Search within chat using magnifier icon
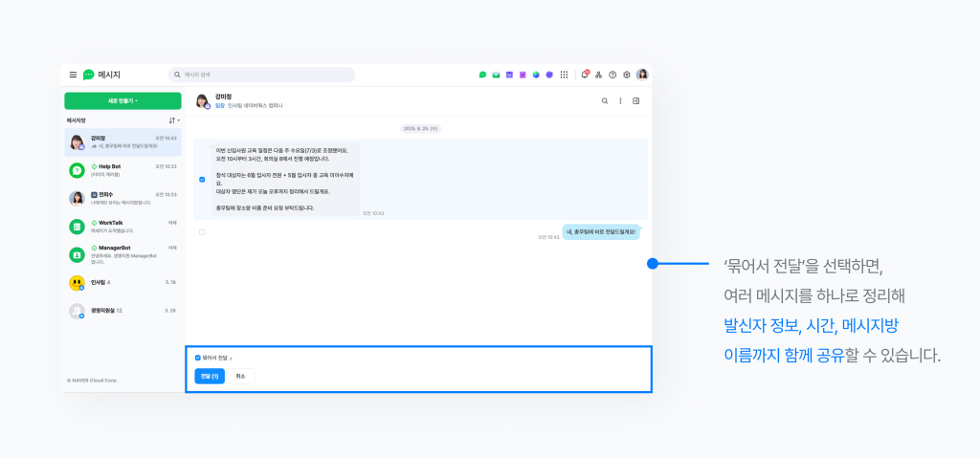This screenshot has height=457, width=980. click(x=604, y=100)
